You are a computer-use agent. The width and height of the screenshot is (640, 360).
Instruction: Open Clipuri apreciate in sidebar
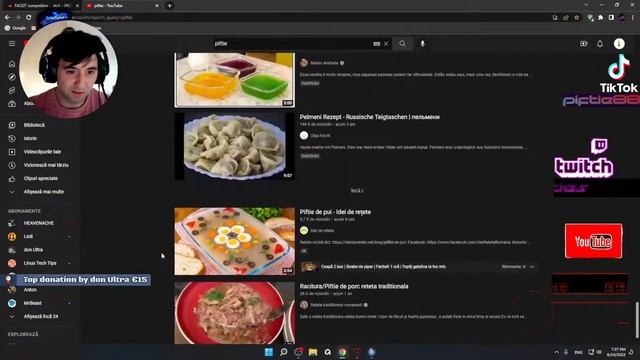(39, 178)
